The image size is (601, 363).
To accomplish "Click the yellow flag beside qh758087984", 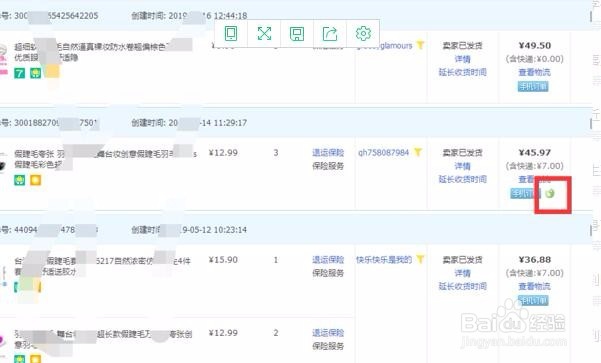I will click(418, 153).
